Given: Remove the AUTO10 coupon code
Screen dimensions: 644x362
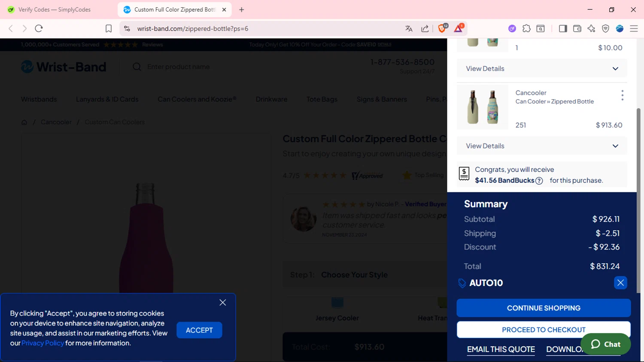Looking at the screenshot, I should (620, 283).
